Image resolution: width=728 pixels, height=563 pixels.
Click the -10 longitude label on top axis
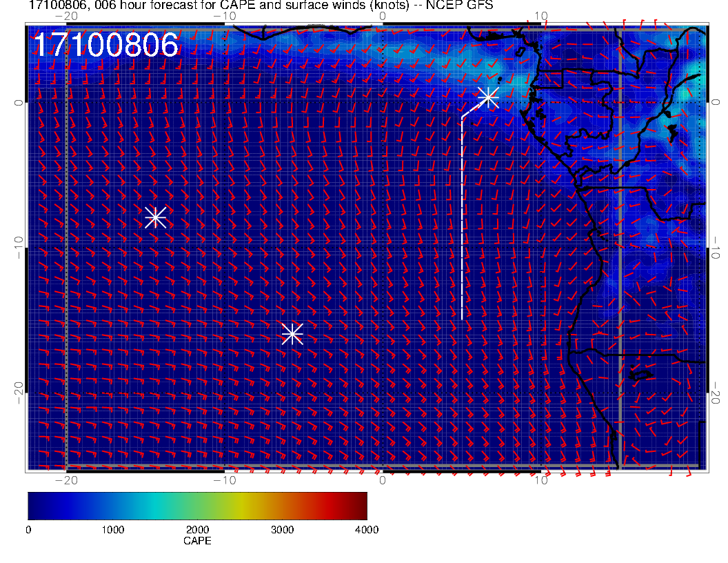(224, 15)
